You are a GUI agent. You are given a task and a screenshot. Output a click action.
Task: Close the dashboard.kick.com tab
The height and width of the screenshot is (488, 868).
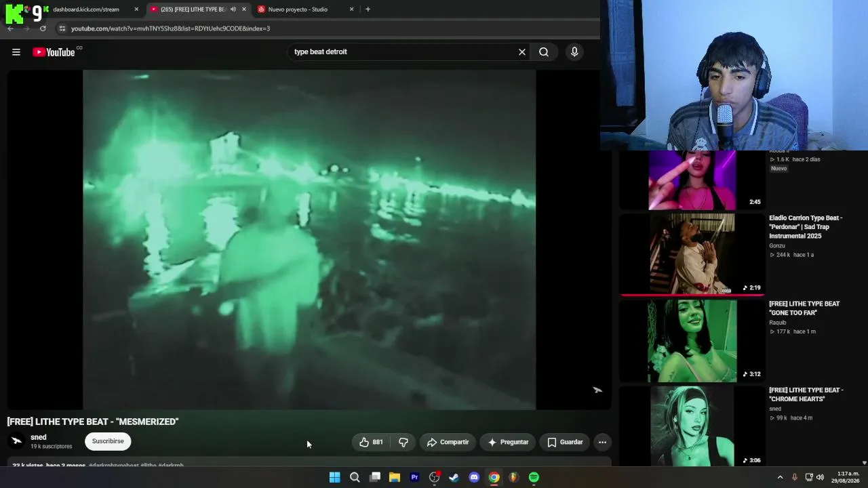pyautogui.click(x=136, y=9)
